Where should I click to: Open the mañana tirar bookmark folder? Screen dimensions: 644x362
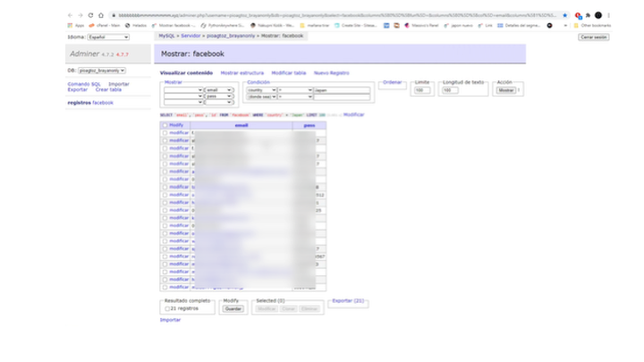click(x=315, y=25)
